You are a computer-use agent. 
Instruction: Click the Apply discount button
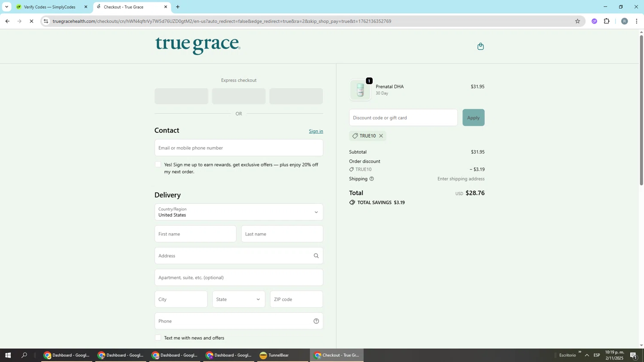[x=473, y=118]
